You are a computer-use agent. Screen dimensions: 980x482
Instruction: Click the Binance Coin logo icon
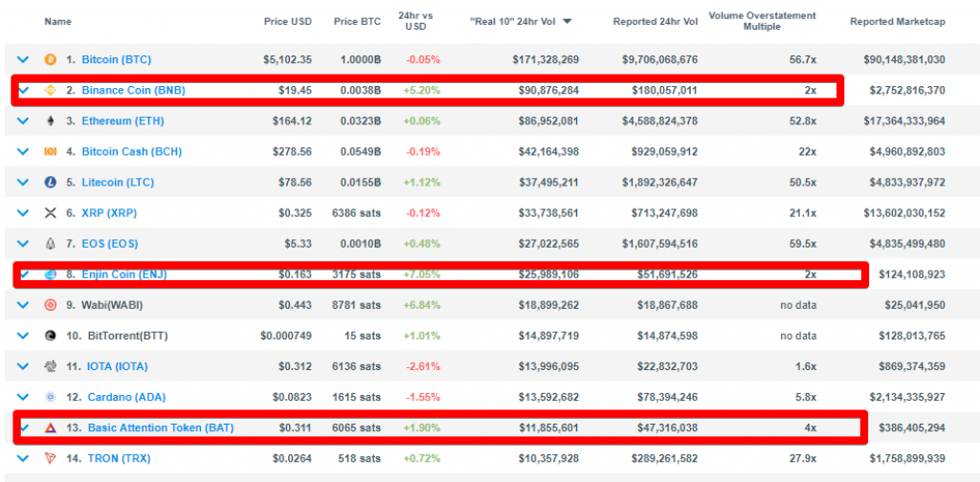[50, 91]
